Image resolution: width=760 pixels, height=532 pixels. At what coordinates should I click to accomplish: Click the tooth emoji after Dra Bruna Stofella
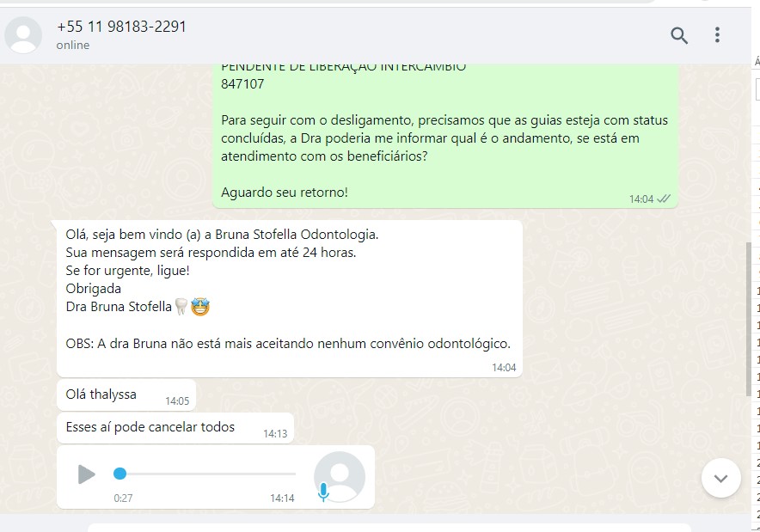pos(181,307)
